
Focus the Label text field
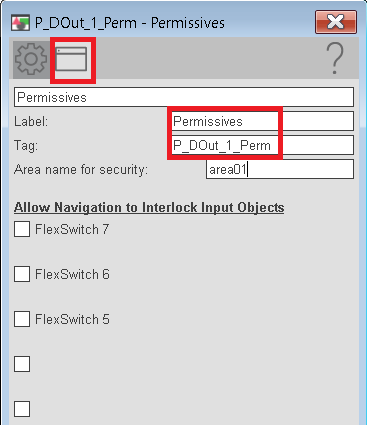(x=262, y=121)
